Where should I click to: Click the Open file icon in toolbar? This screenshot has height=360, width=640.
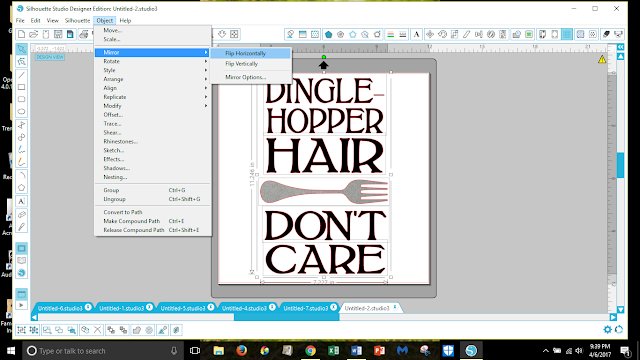tap(33, 34)
